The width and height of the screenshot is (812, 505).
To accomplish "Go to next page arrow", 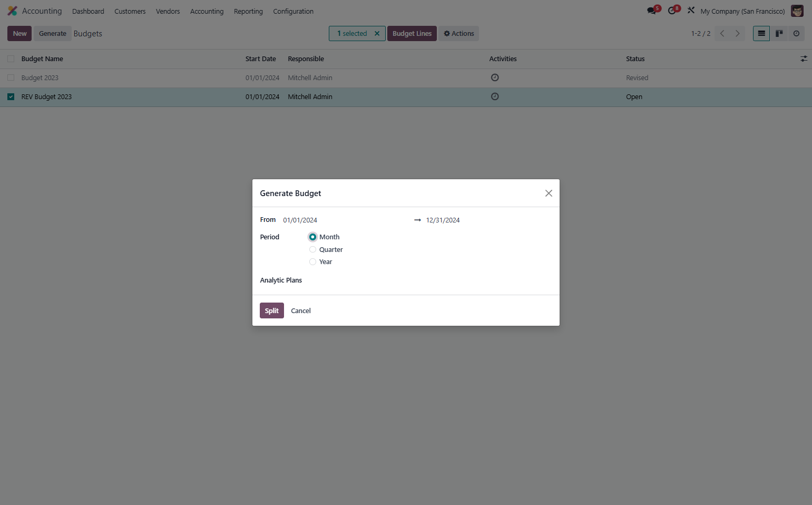I will click(738, 33).
